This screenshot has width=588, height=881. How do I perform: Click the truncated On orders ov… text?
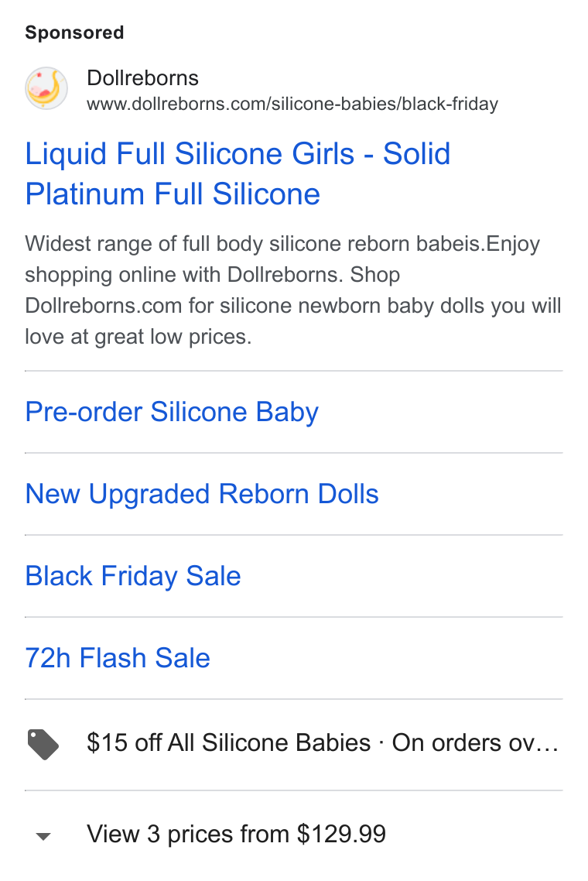click(x=475, y=742)
